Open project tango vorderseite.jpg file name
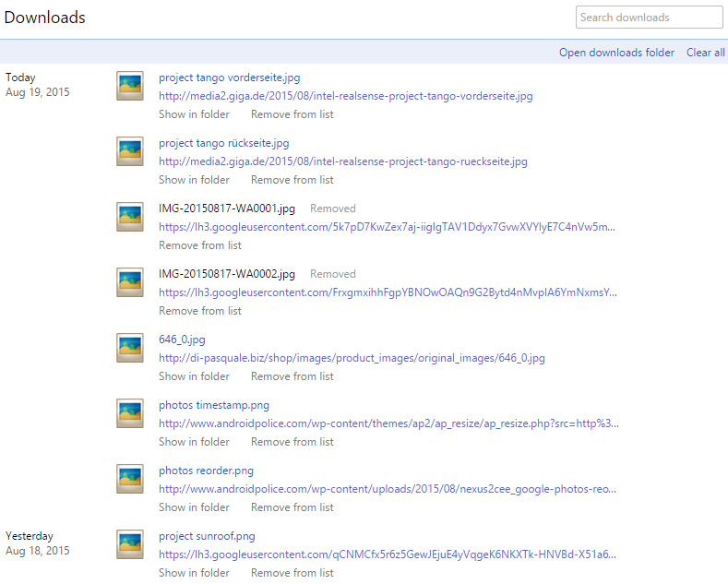The height and width of the screenshot is (584, 728). click(x=229, y=77)
